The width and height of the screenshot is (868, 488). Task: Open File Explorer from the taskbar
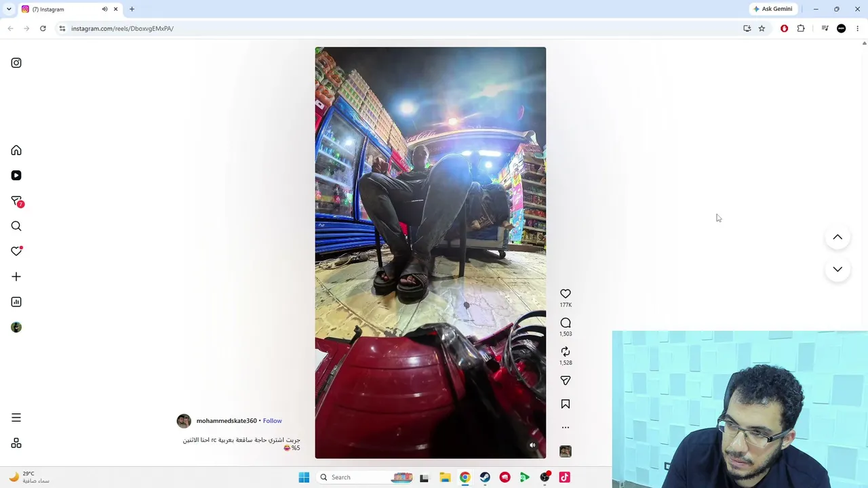click(x=445, y=477)
